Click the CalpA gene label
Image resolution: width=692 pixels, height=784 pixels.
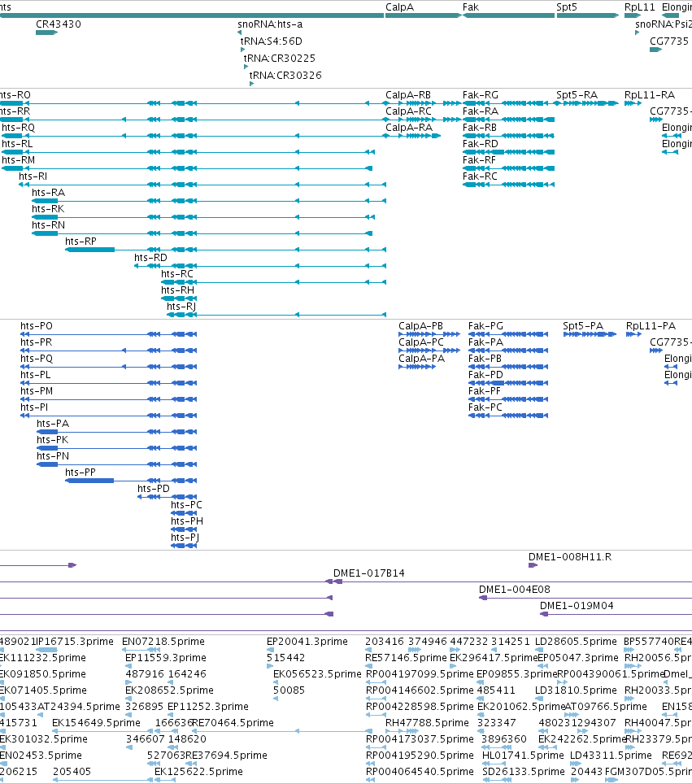pos(399,7)
